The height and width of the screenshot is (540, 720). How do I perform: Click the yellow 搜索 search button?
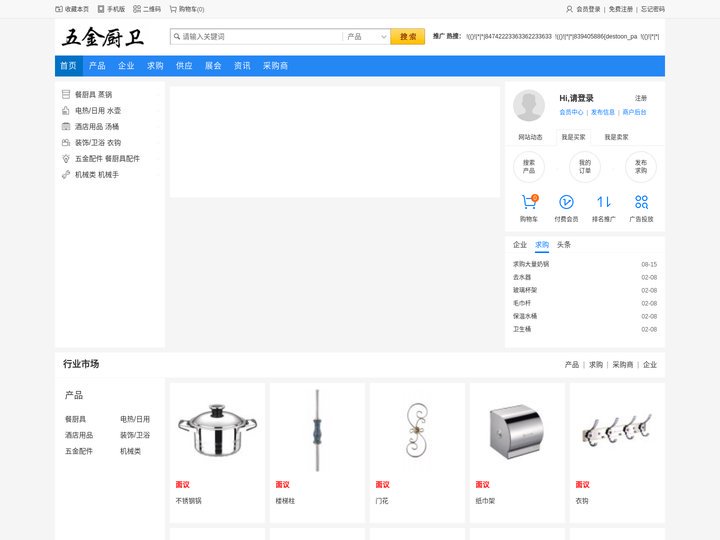[x=408, y=37]
